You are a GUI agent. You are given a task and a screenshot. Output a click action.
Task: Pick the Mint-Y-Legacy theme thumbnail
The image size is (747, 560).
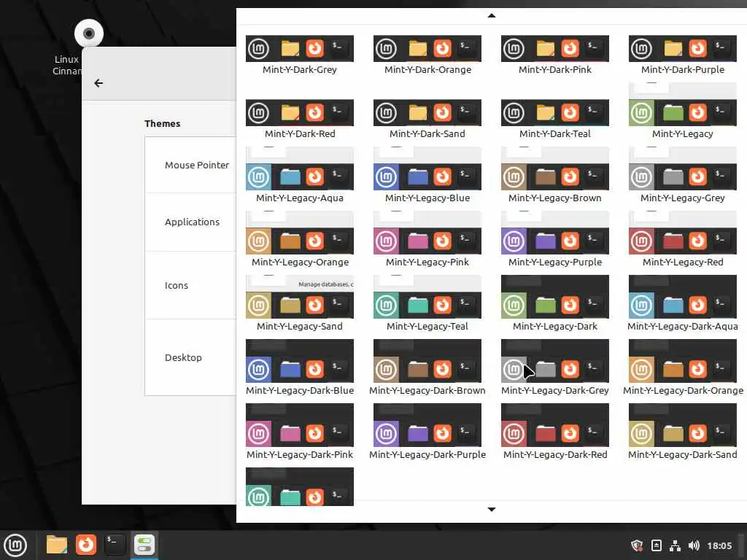pos(683,105)
